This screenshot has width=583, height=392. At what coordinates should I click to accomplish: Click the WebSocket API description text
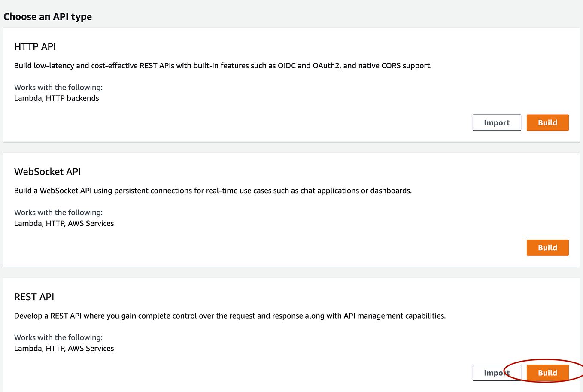coord(213,190)
